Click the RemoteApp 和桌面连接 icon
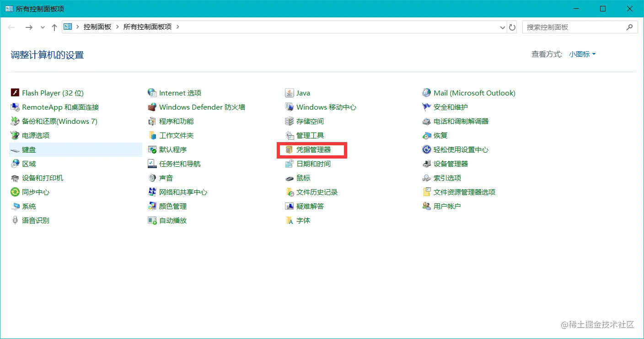This screenshot has height=339, width=644. point(15,107)
